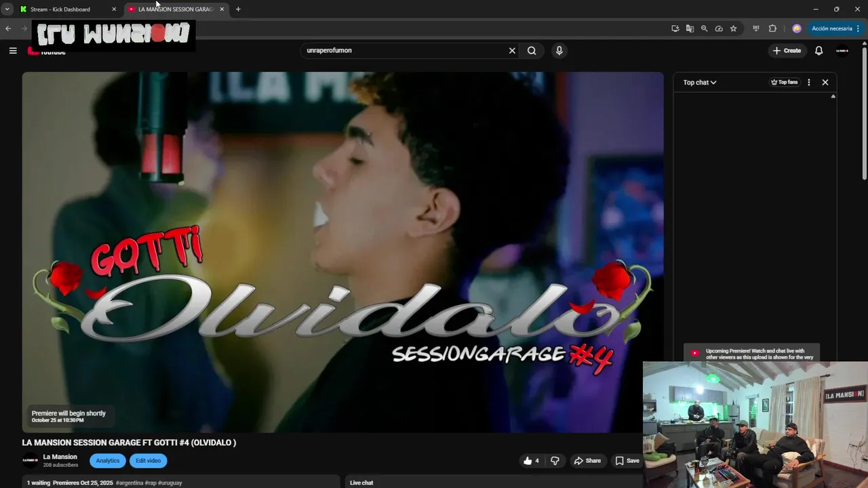
Task: Click the #rap hashtag
Action: 150,483
